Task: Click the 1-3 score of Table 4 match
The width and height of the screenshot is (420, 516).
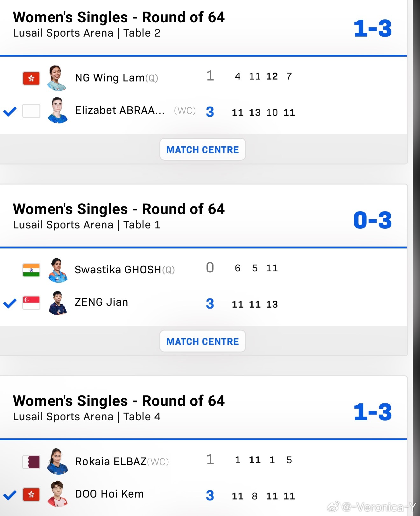Action: pyautogui.click(x=373, y=412)
